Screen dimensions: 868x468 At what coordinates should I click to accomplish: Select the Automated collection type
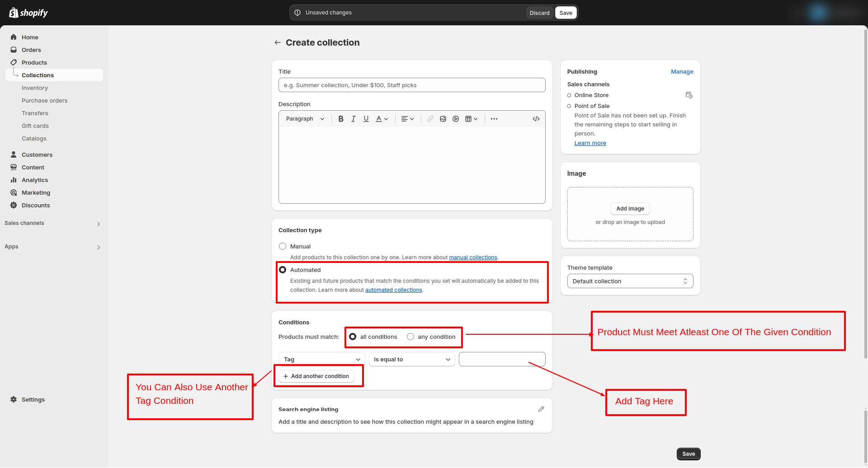(x=283, y=270)
